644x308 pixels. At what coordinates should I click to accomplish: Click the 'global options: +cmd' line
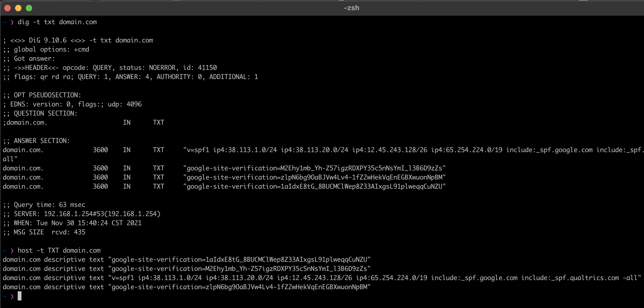(51, 49)
